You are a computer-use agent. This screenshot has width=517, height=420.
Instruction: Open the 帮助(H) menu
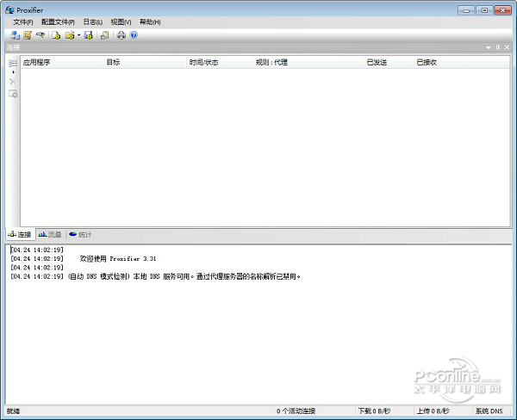[x=150, y=22]
